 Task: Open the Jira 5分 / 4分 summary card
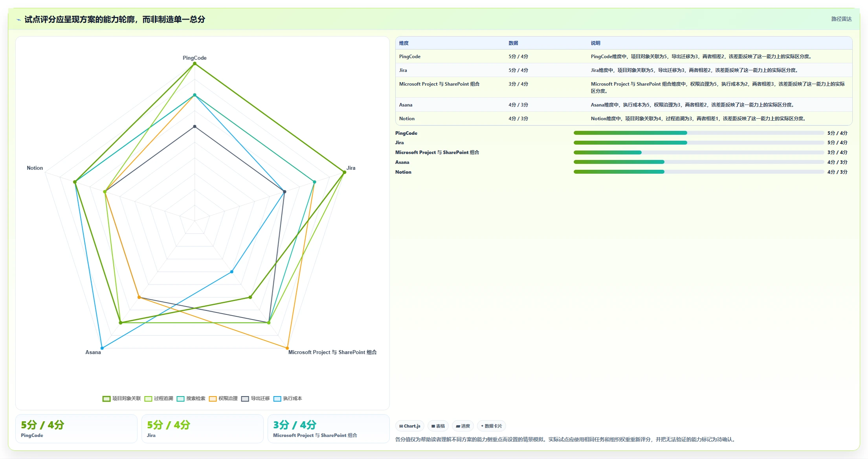(202, 429)
